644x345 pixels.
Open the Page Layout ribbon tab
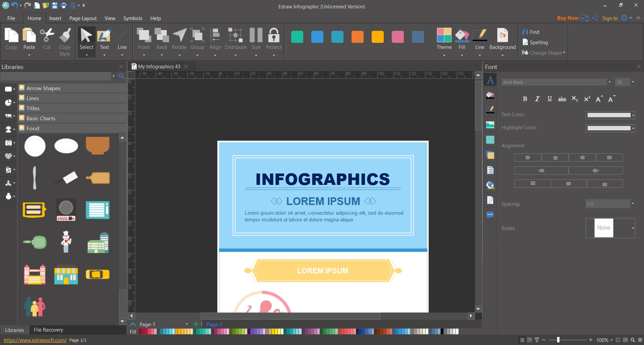[83, 18]
